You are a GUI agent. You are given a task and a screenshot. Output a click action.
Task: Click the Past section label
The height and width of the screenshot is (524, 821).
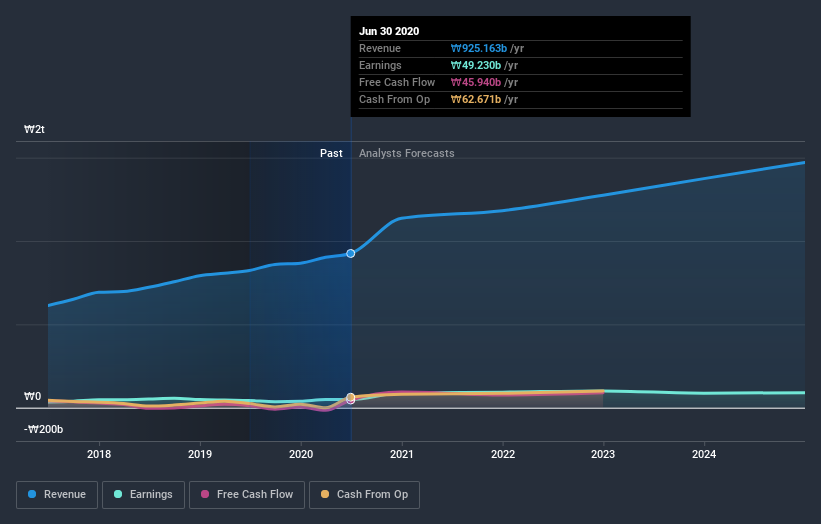tap(331, 153)
